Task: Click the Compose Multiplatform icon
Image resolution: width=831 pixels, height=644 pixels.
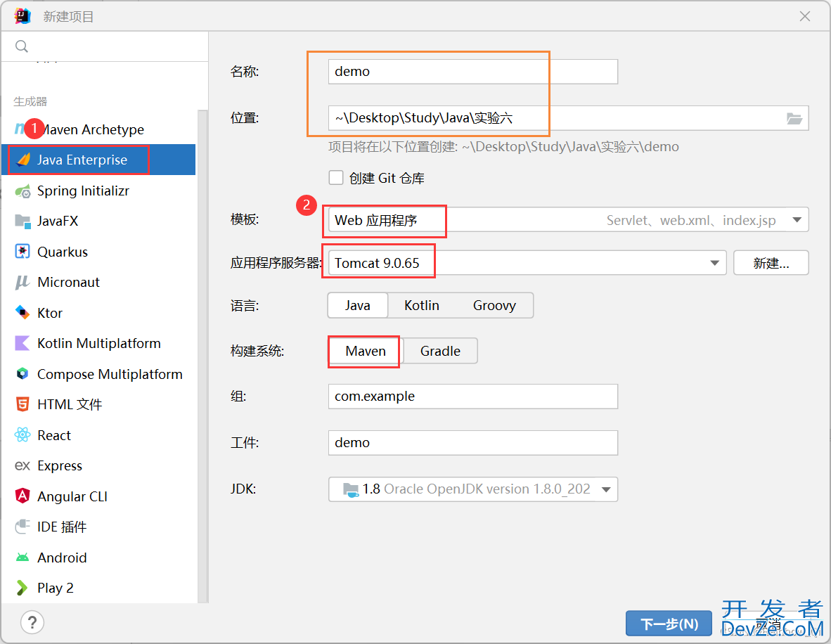Action: (22, 374)
